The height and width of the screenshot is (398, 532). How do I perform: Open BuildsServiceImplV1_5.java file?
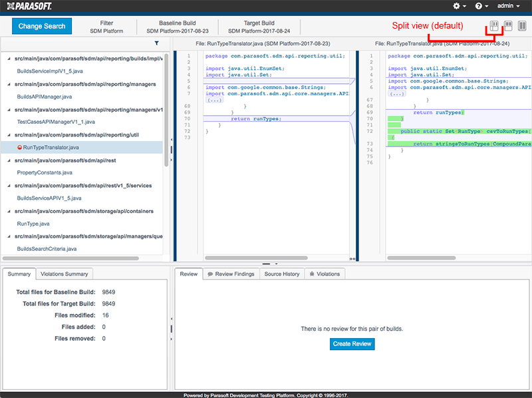[x=50, y=71]
